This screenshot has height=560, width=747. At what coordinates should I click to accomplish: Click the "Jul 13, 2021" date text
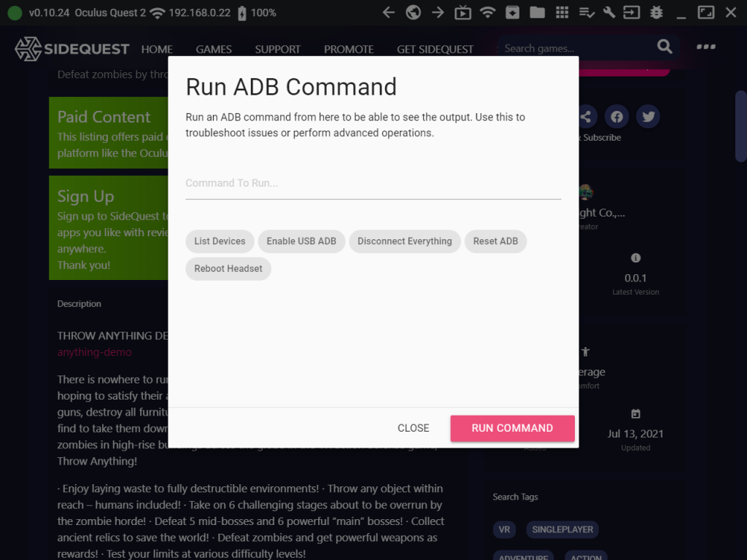pyautogui.click(x=635, y=434)
